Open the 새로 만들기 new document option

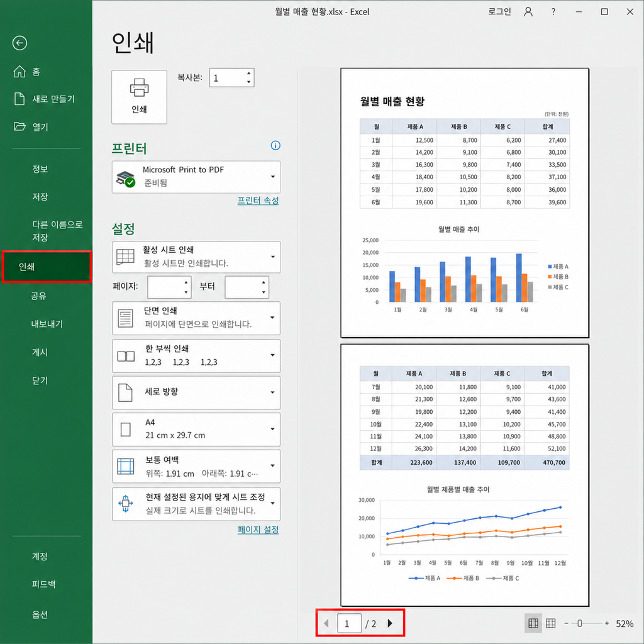(45, 99)
